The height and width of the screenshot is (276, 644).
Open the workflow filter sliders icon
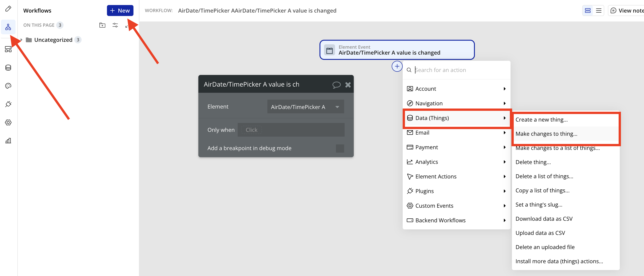115,25
